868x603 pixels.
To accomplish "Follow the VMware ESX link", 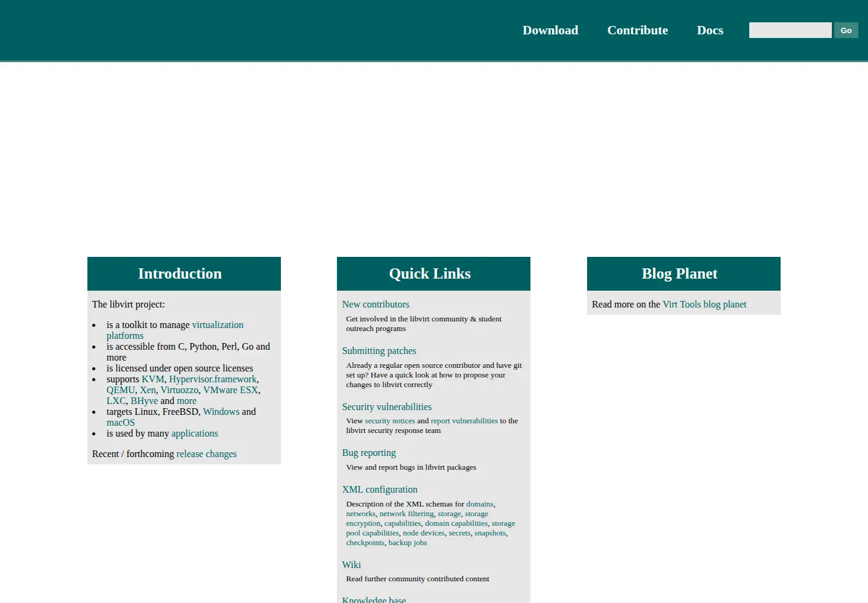I will (230, 390).
